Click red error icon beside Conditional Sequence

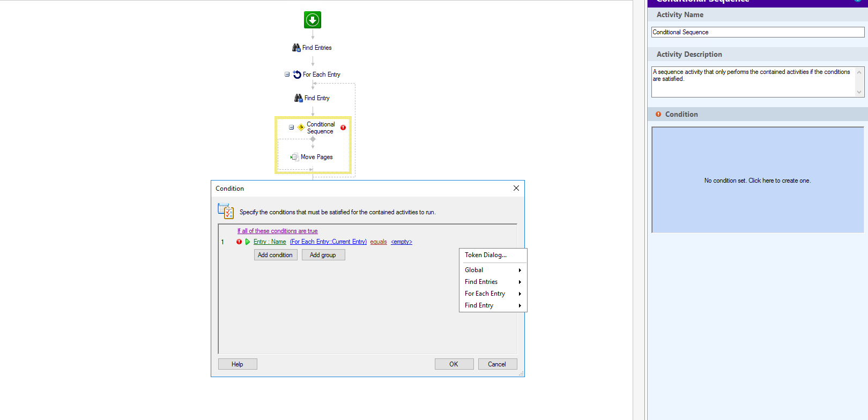point(343,127)
